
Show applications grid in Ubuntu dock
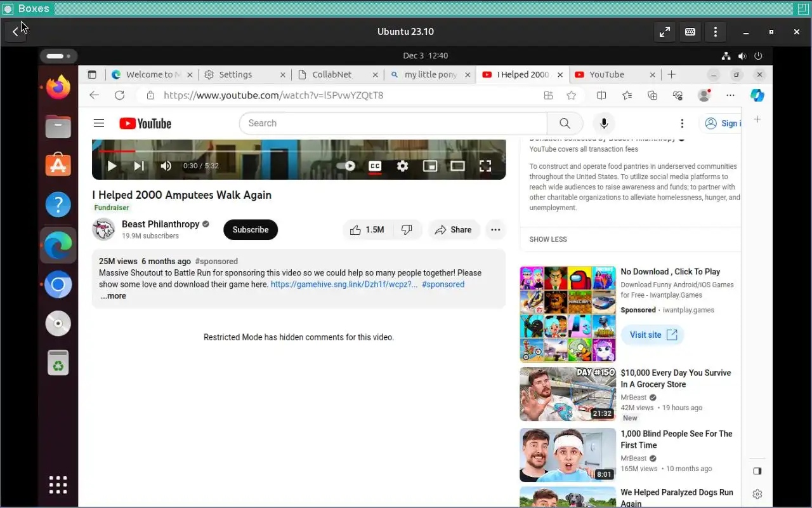[x=58, y=485]
